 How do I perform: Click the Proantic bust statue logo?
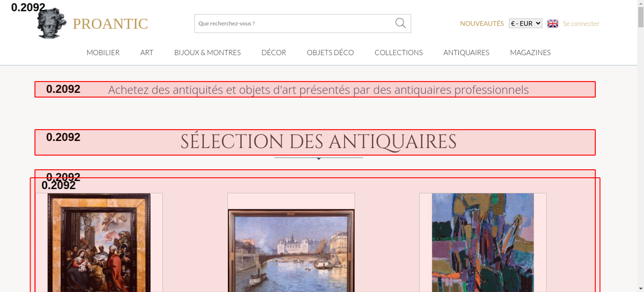click(52, 24)
